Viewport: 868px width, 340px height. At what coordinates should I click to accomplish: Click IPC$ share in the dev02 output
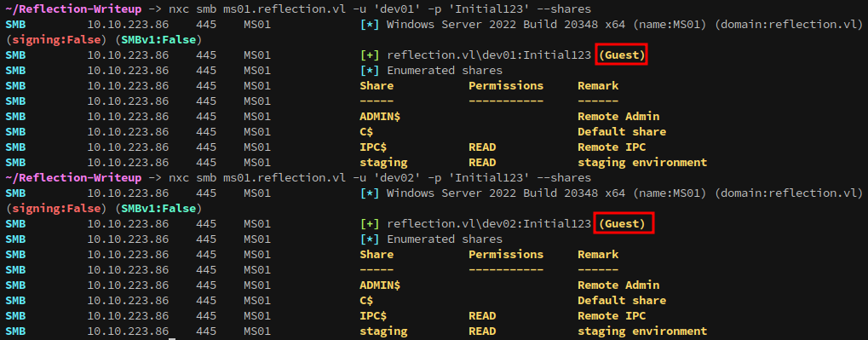373,316
